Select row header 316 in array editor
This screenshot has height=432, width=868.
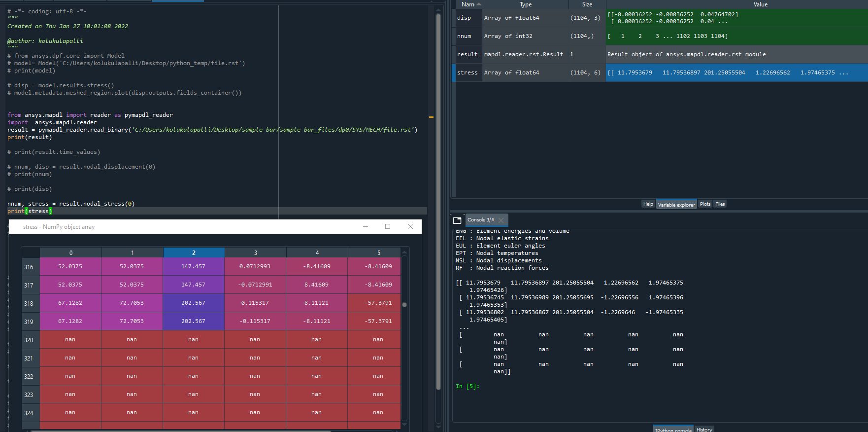(x=31, y=267)
